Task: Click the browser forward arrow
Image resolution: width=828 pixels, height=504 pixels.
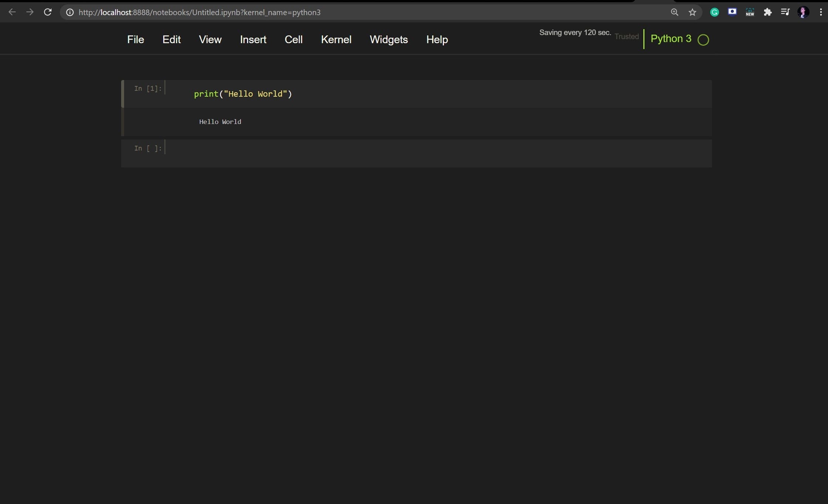Action: (x=30, y=12)
